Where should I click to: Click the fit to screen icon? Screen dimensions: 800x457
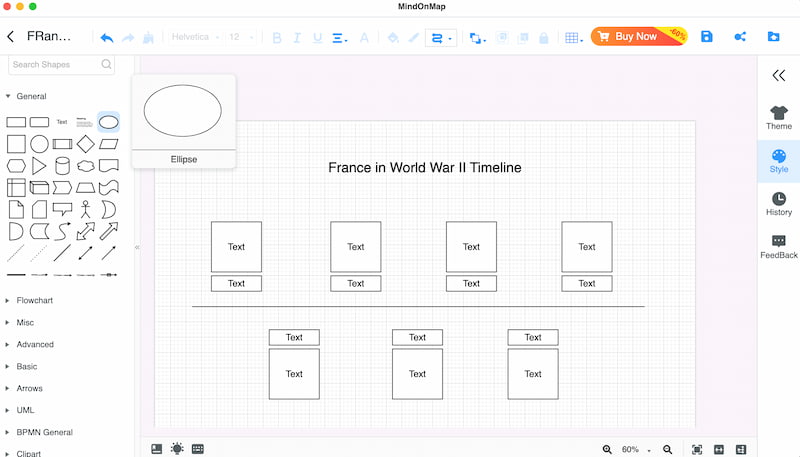(x=696, y=449)
